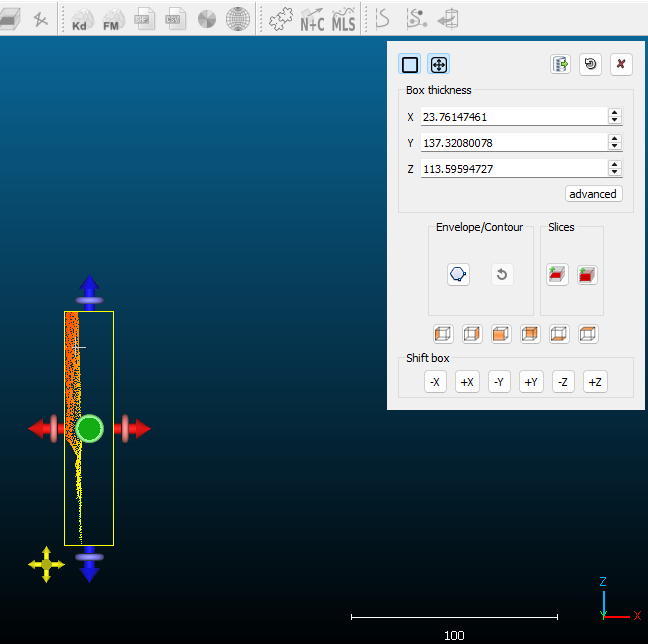Open the advanced box settings
Viewport: 648px width, 644px height.
(x=593, y=194)
